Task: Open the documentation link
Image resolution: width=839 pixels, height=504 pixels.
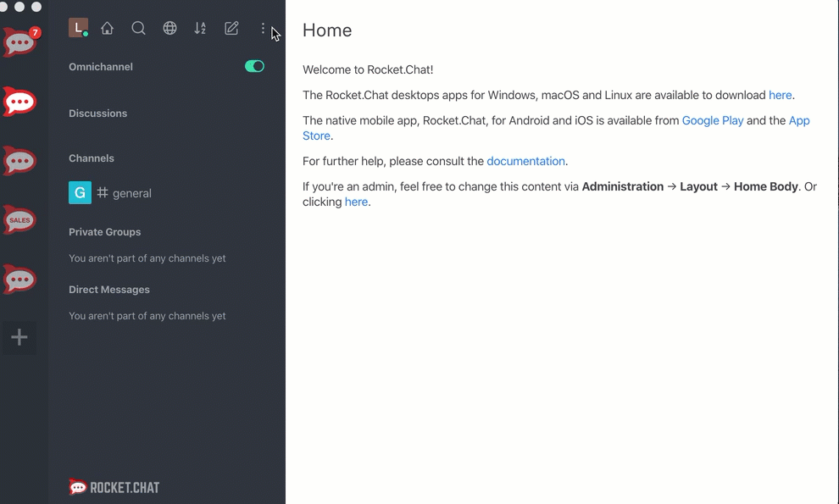Action: click(526, 161)
